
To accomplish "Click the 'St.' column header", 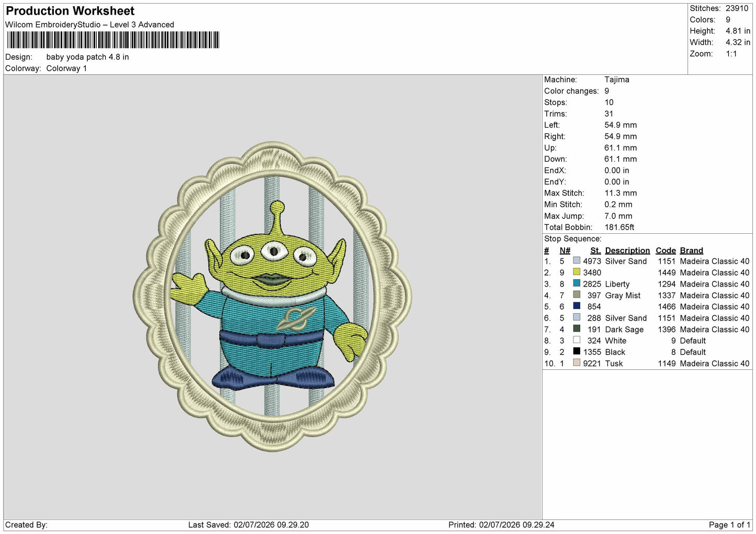I will [x=595, y=251].
